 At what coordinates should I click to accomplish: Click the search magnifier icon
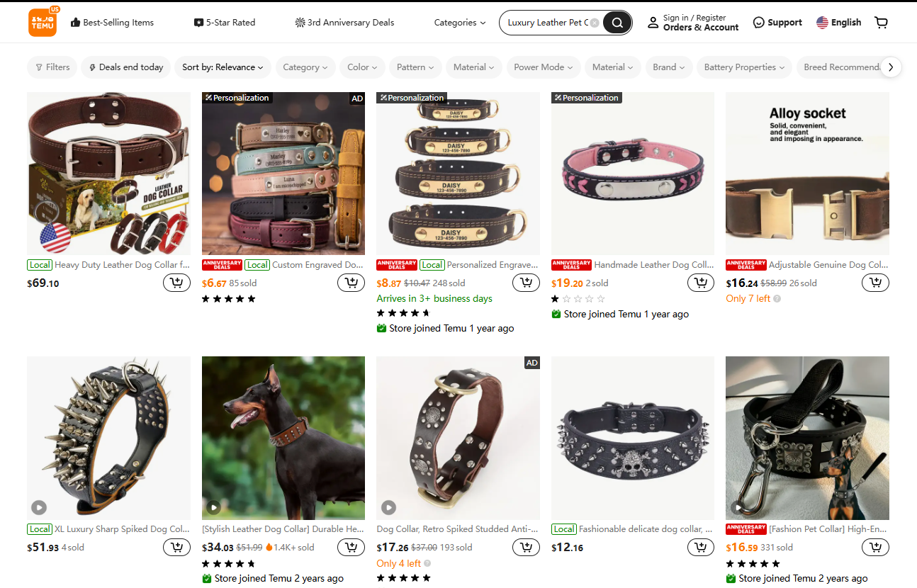click(616, 22)
